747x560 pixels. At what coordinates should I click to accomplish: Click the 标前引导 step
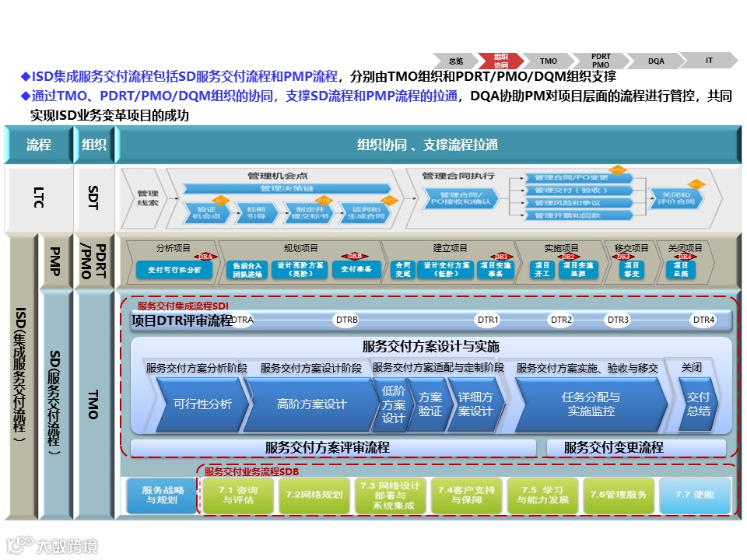pos(256,213)
